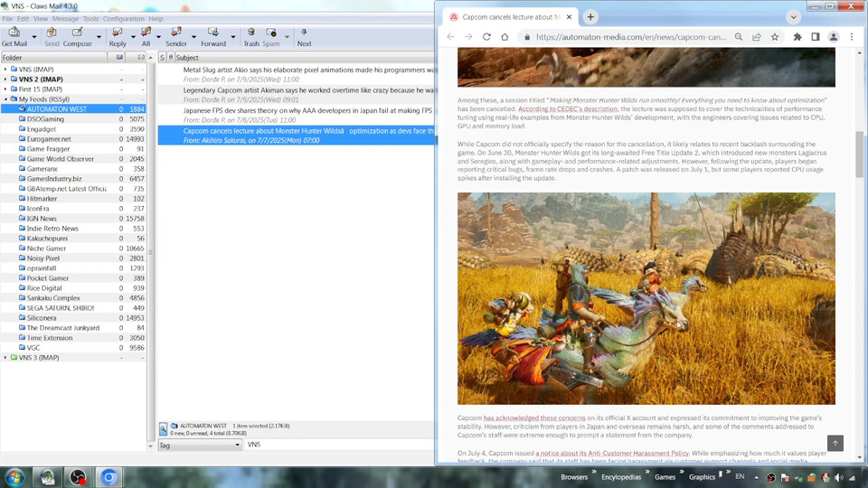Open the Compose dropdown arrow
Image resolution: width=868 pixels, height=488 pixels.
99,37
